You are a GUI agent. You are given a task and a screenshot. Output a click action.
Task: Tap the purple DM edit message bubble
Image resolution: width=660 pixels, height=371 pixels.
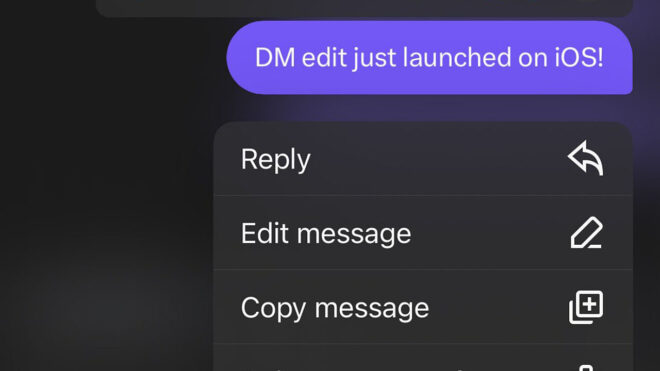[x=429, y=57]
